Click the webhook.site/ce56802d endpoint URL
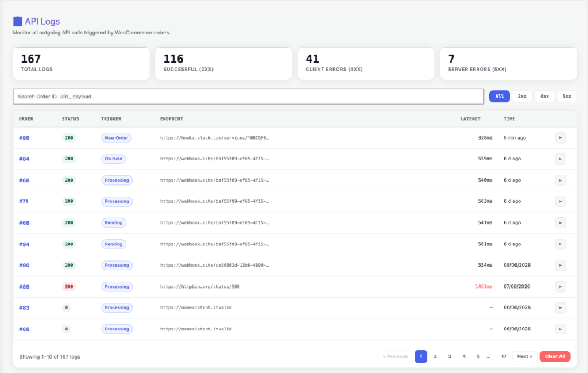Viewport: 588px width, 373px height. coord(214,266)
